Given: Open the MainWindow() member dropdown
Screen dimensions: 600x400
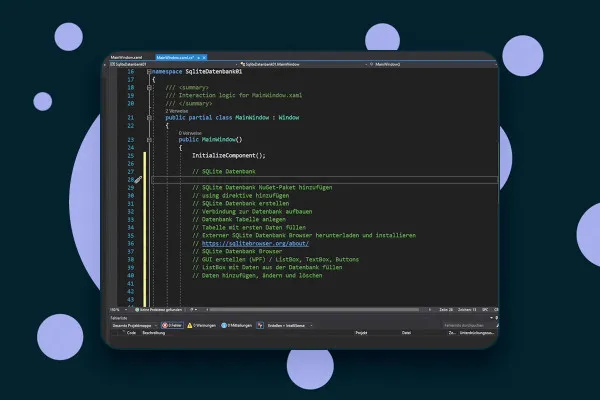Looking at the screenshot, I should tap(432, 64).
